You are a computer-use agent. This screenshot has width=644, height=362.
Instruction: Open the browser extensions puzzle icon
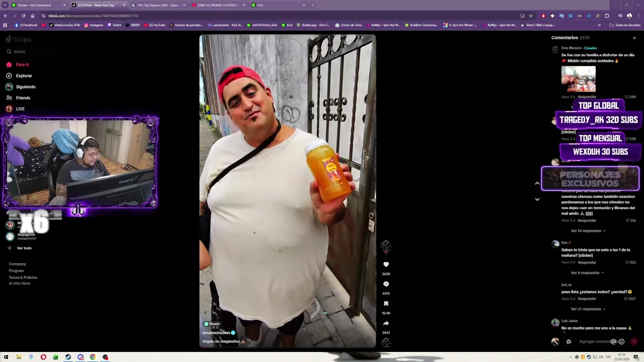(607, 16)
